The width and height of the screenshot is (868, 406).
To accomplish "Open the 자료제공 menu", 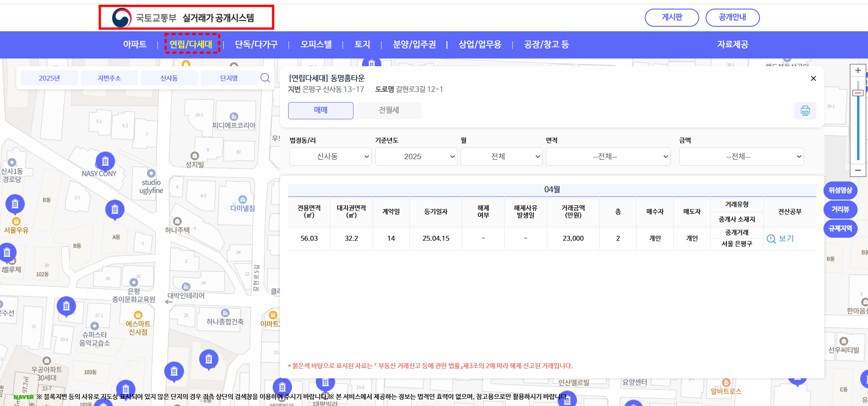I will (733, 44).
